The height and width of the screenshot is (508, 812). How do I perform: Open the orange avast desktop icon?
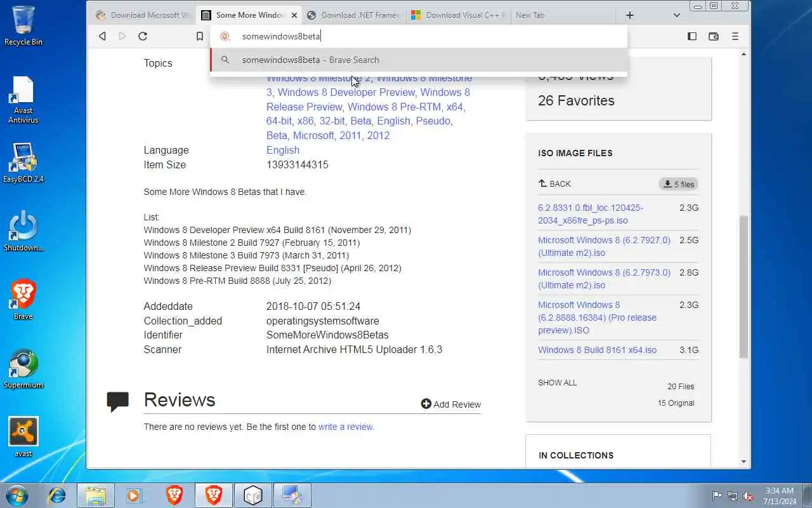(23, 437)
